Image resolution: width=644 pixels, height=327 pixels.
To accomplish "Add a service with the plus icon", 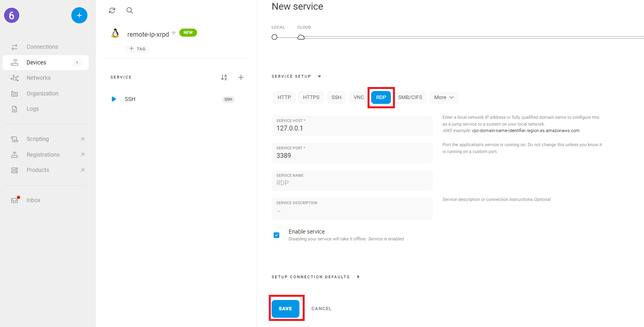I will [241, 77].
